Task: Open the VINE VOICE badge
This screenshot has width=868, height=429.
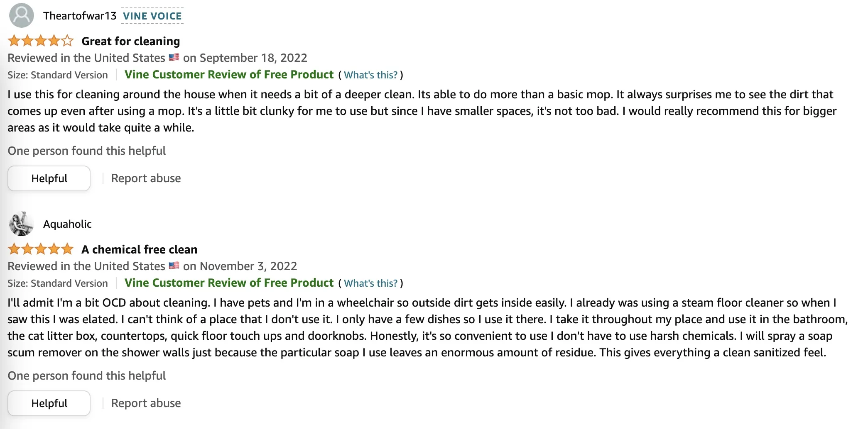Action: coord(152,16)
